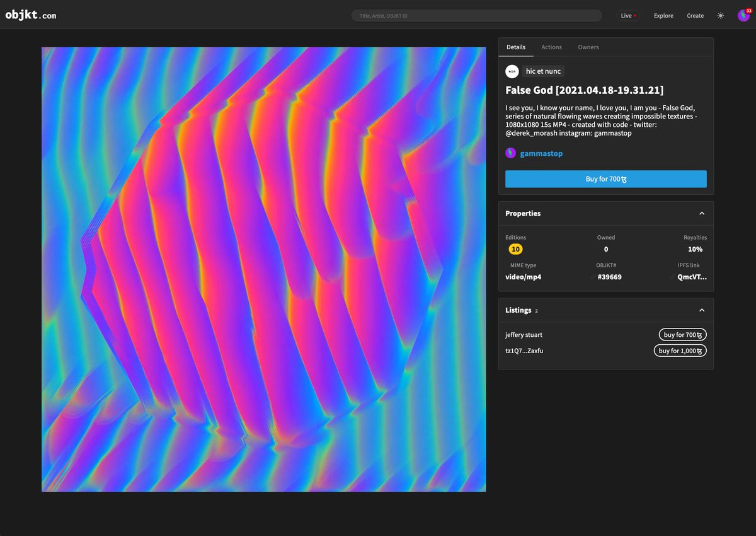Click jeffery stuart's buy for 700 button

(683, 335)
